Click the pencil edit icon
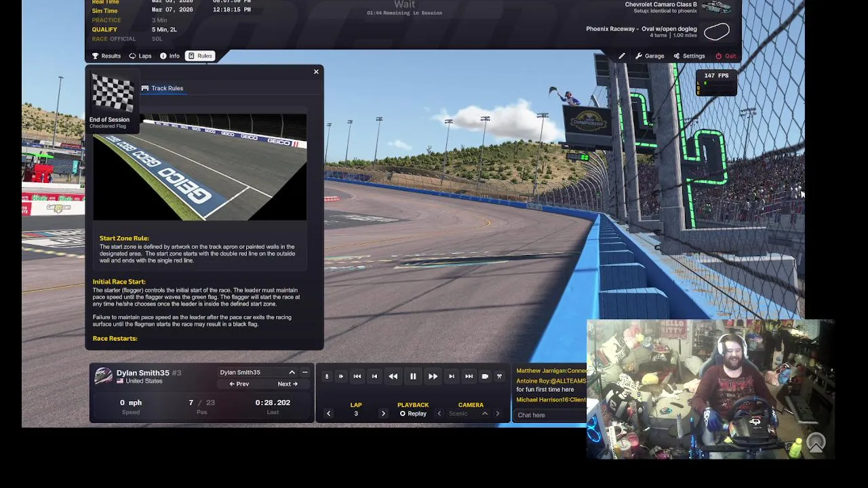868x488 pixels. click(x=622, y=56)
